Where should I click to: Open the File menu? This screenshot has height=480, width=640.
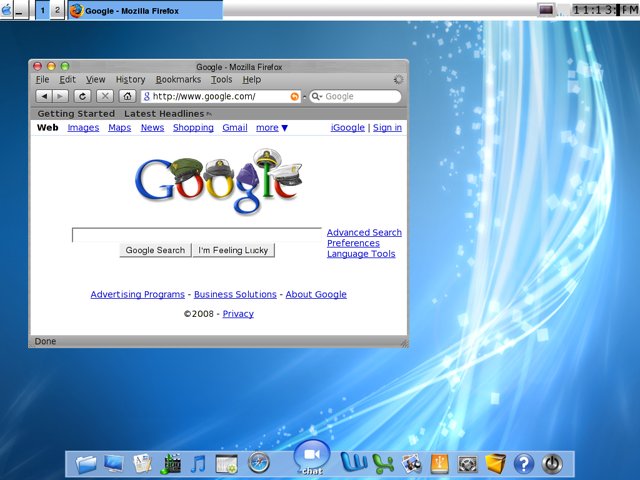click(x=42, y=80)
